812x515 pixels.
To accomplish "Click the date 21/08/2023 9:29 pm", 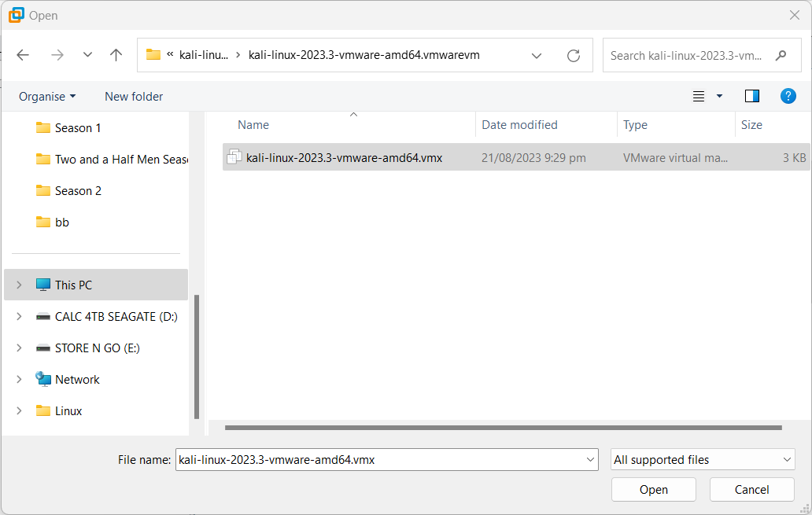I will click(x=533, y=158).
